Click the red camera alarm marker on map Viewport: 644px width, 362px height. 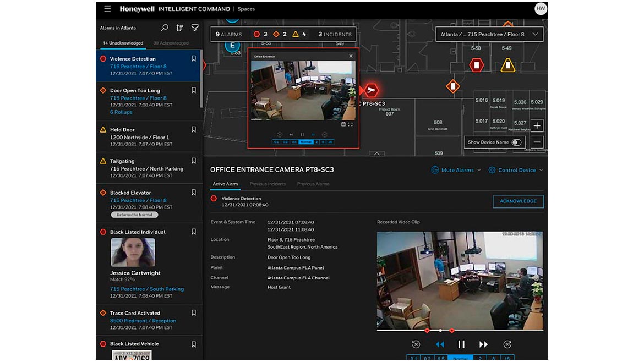[372, 90]
